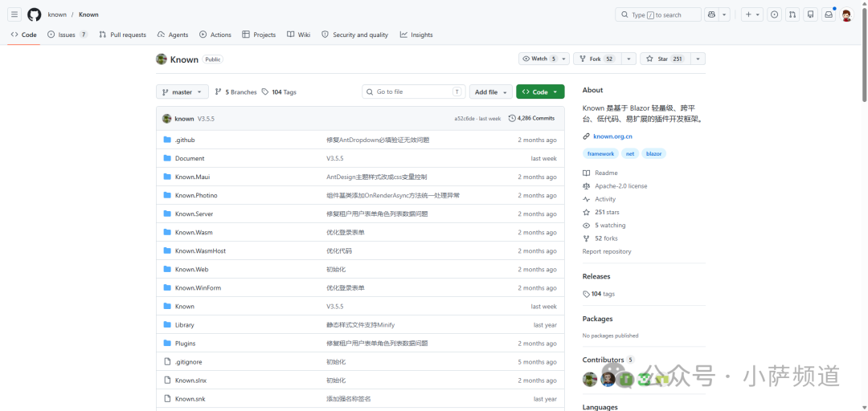Open the master branch selector
This screenshot has width=868, height=411.
(182, 92)
